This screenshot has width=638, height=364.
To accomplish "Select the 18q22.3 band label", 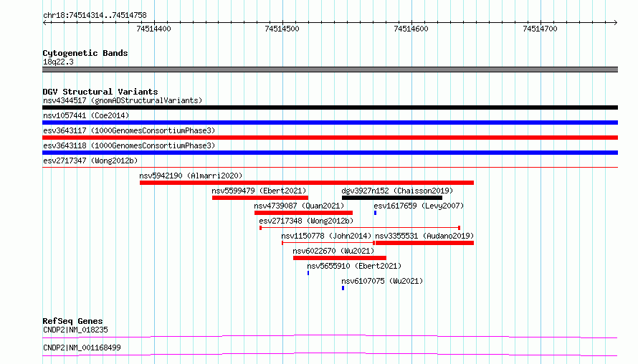I will click(58, 62).
